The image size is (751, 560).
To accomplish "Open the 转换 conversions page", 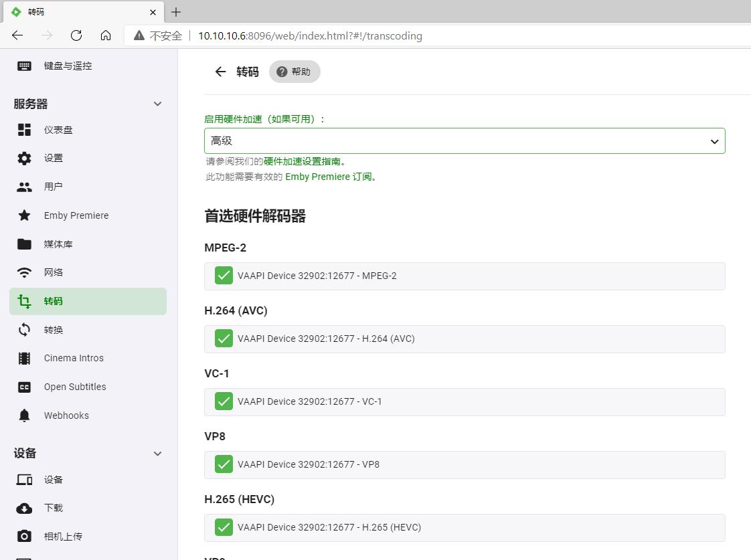I will click(x=54, y=329).
